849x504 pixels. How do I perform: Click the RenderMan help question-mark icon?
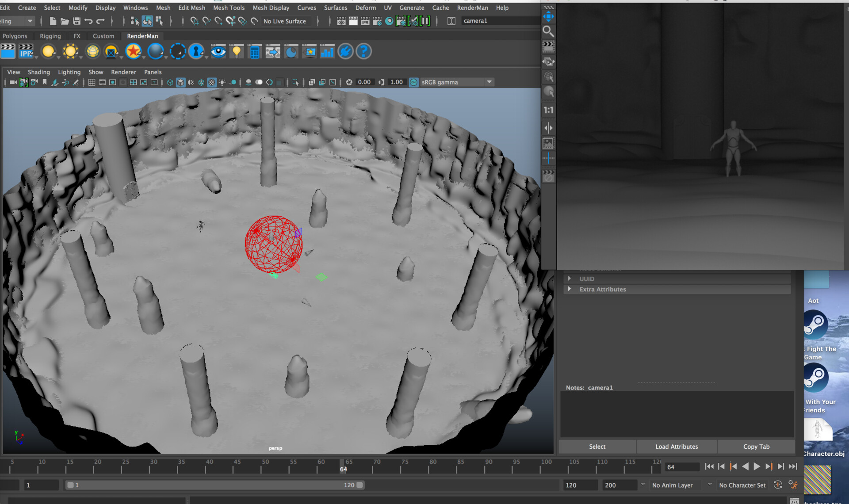click(363, 52)
